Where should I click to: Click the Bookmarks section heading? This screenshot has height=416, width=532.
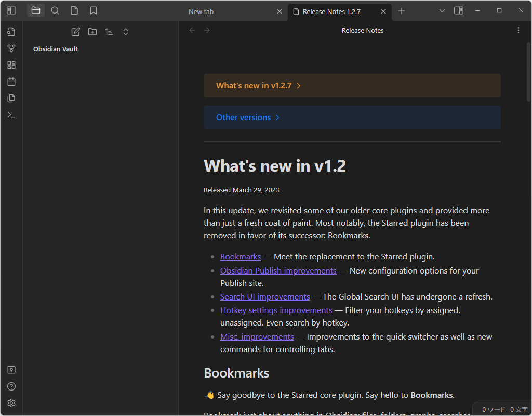236,373
